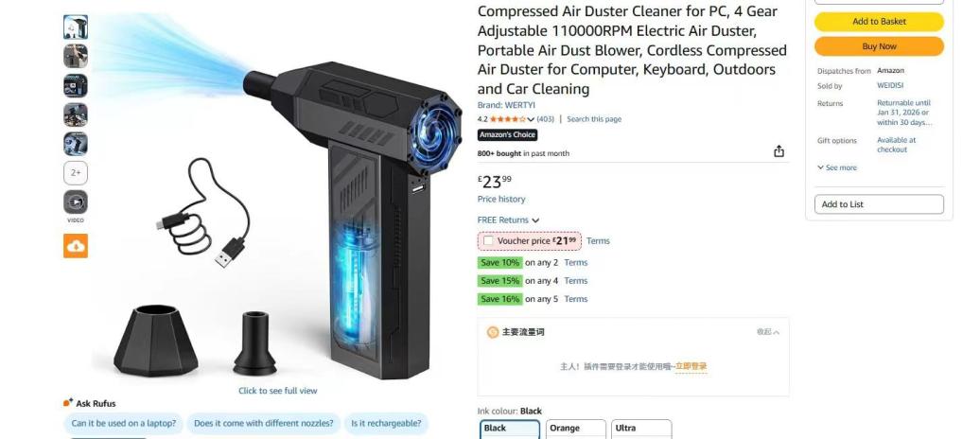Click the orange cloud download icon
Image resolution: width=980 pixels, height=439 pixels.
76,246
